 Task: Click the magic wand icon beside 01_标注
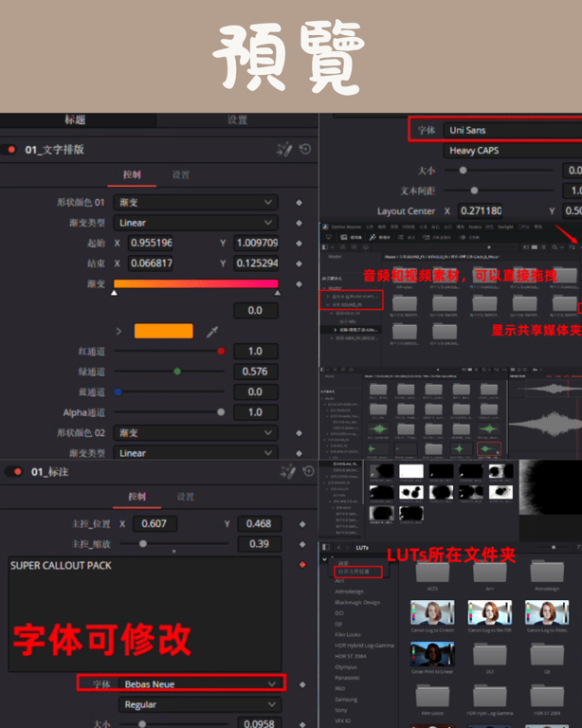click(288, 472)
